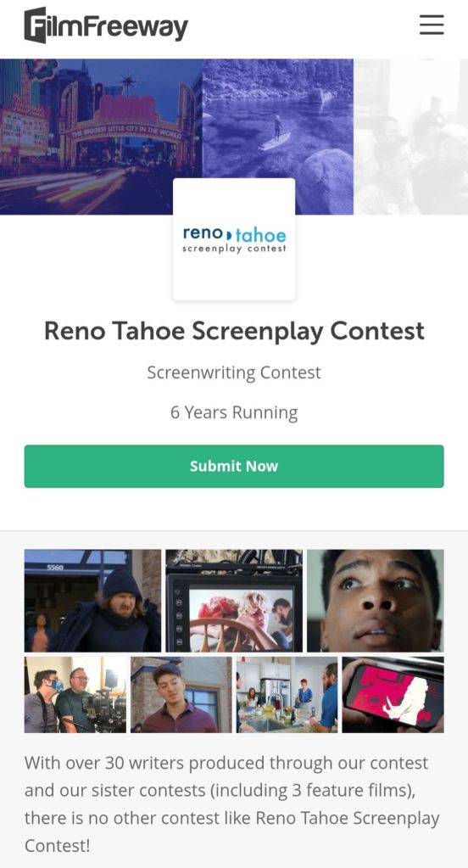This screenshot has height=868, width=468.
Task: Open thumbnail of two men with film camera
Action: click(x=75, y=695)
